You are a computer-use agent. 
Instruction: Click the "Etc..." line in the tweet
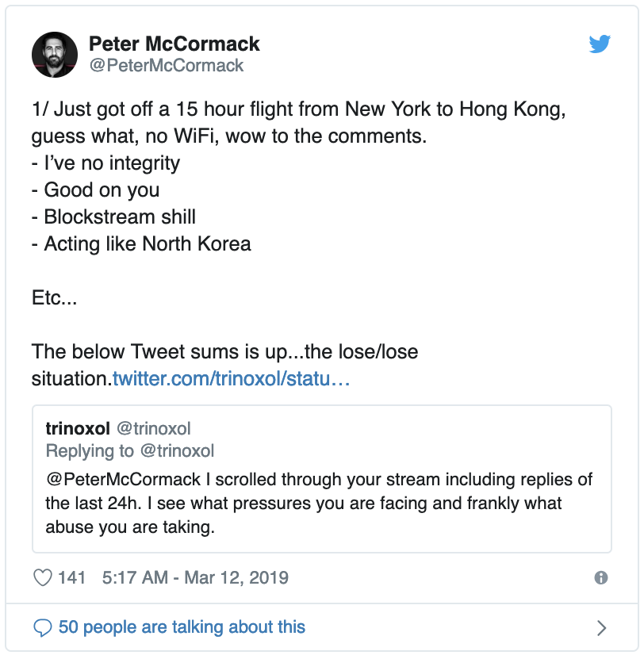54,297
